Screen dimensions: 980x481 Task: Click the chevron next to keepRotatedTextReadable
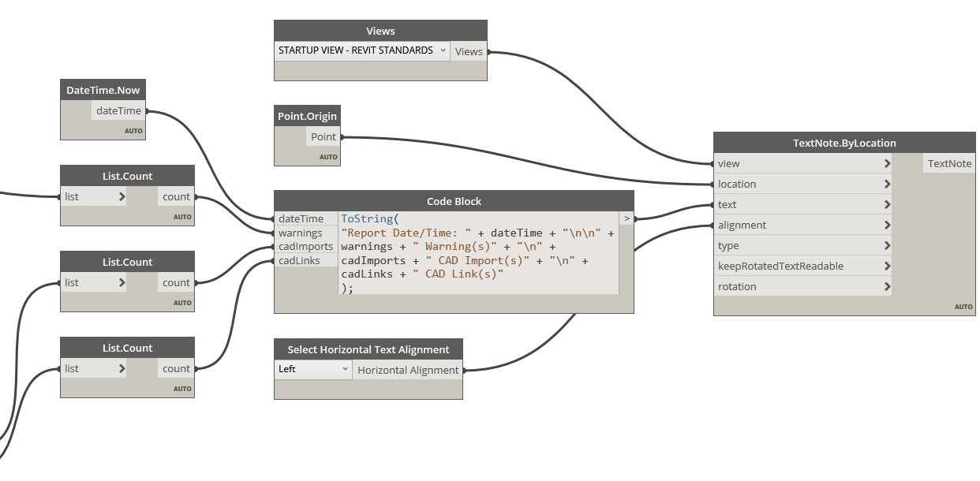pyautogui.click(x=887, y=266)
